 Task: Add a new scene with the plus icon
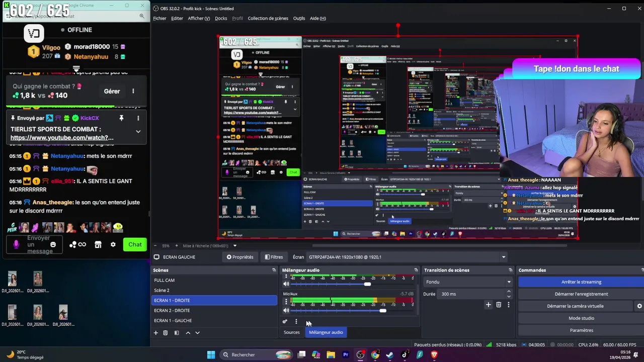156,333
